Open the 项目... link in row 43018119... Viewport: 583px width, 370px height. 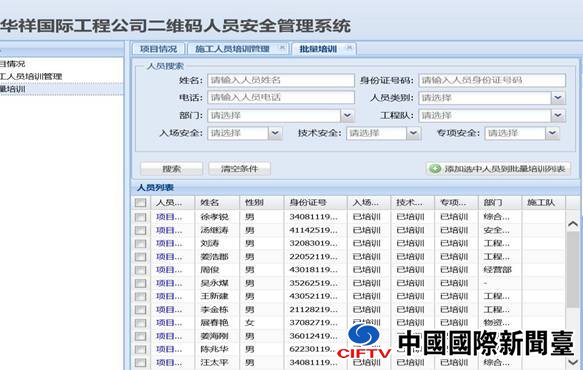pos(169,270)
